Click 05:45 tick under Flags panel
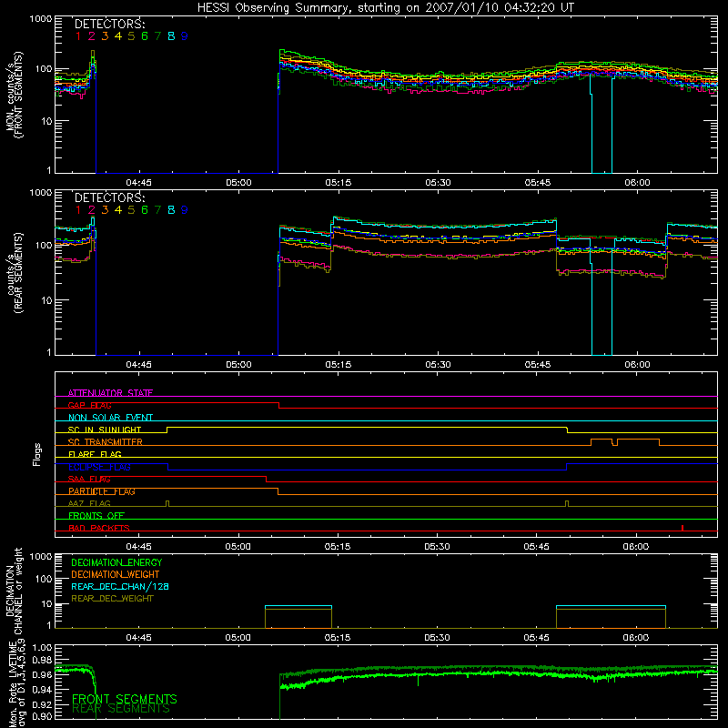The height and width of the screenshot is (728, 728). click(x=536, y=547)
